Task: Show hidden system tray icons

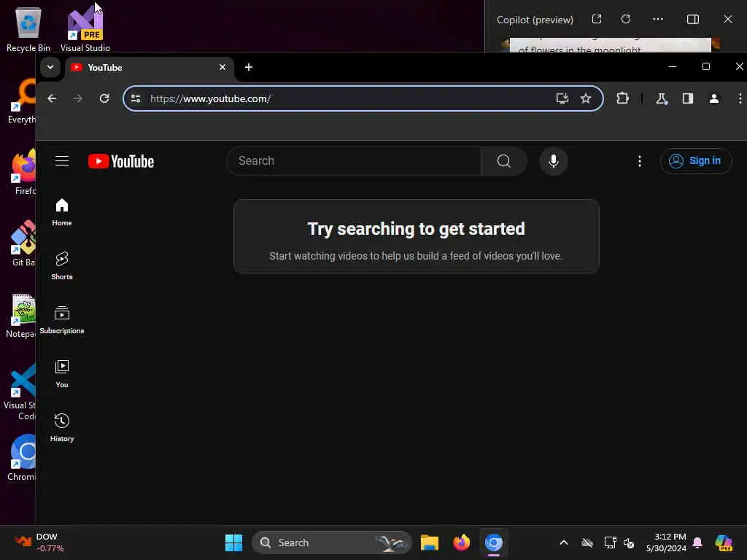Action: (564, 542)
